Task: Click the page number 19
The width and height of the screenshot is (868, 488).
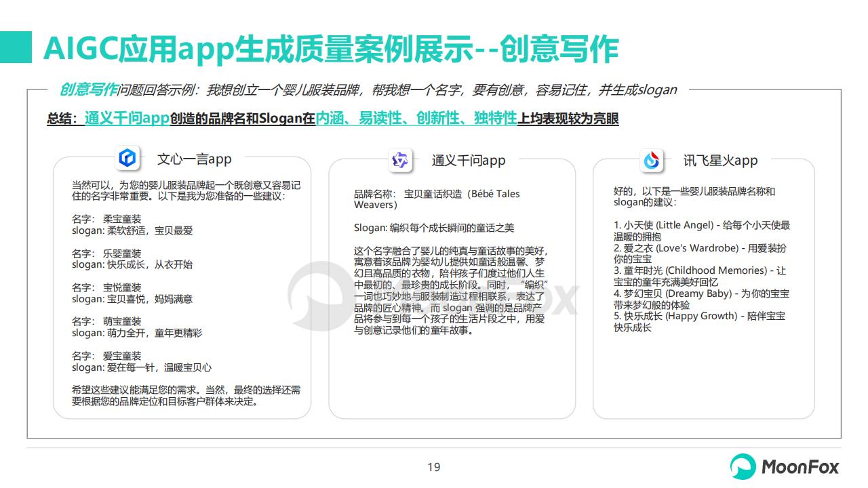Action: tap(434, 467)
